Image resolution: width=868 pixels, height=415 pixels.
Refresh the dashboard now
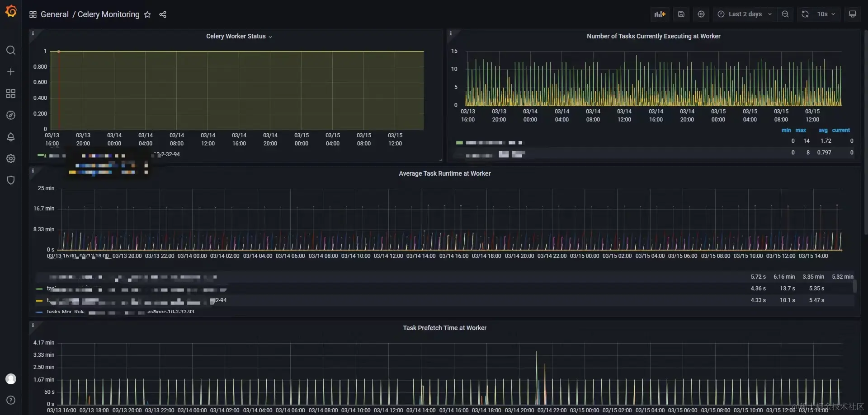(x=805, y=14)
